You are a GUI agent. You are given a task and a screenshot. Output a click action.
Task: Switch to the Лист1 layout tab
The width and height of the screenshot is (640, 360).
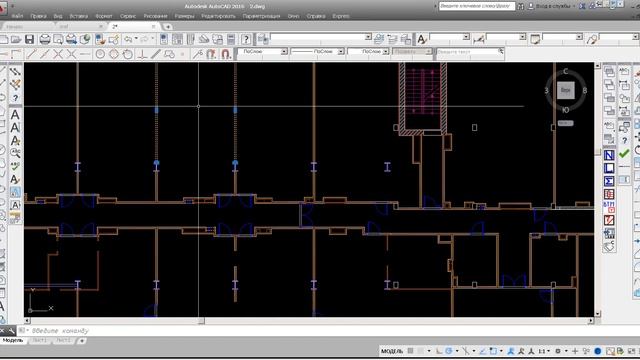point(39,340)
